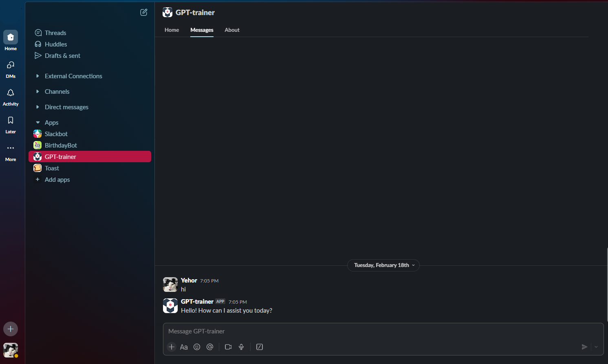Click the @ mention icon
Viewport: 608px width, 364px height.
(210, 347)
